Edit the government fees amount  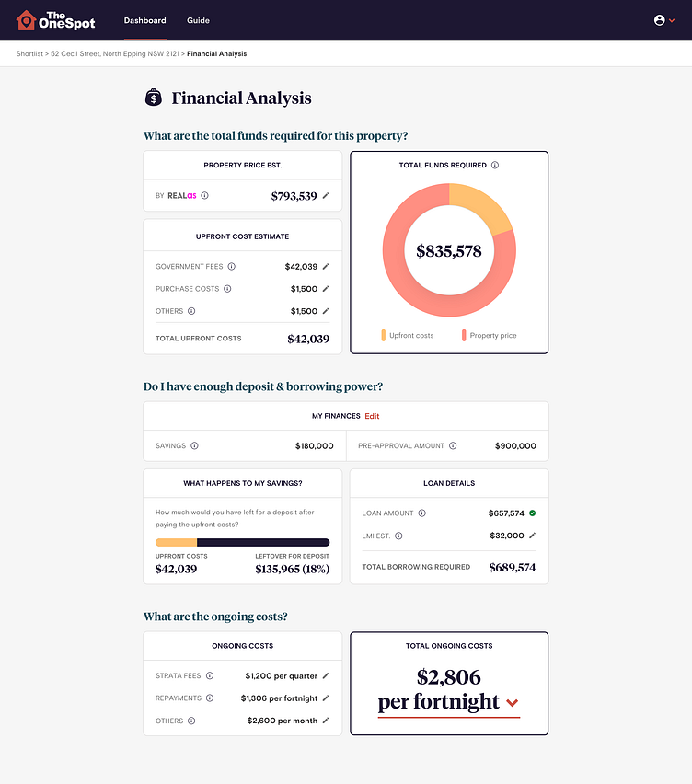326,267
